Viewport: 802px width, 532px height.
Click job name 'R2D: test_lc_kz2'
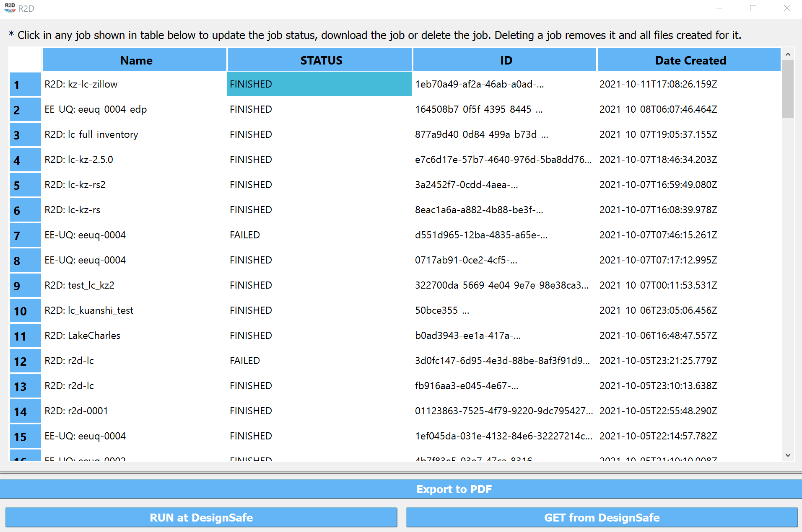(x=79, y=285)
